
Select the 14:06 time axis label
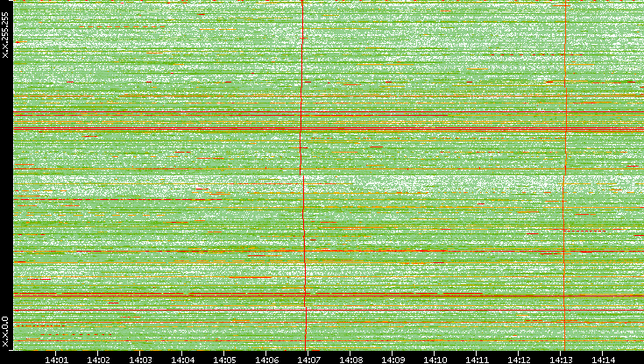pos(266,360)
